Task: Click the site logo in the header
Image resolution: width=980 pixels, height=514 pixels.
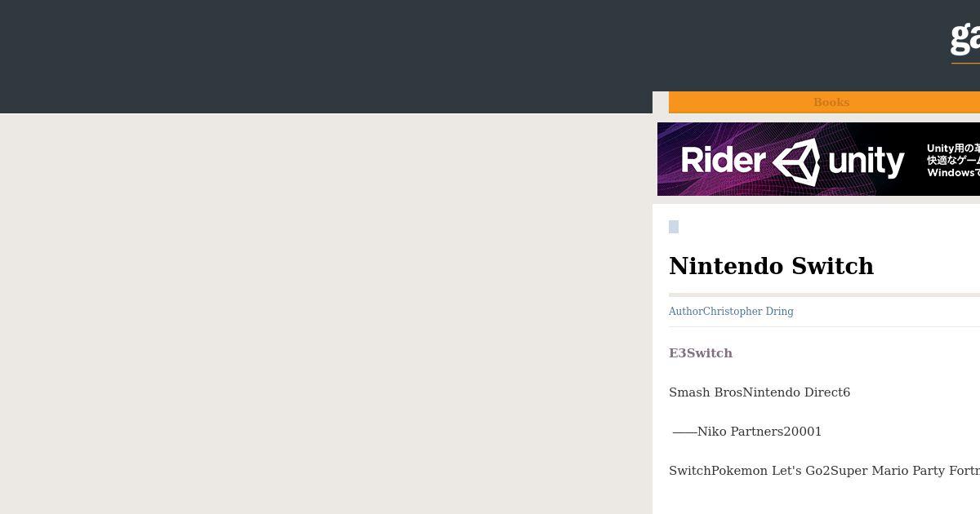Action: (x=965, y=39)
